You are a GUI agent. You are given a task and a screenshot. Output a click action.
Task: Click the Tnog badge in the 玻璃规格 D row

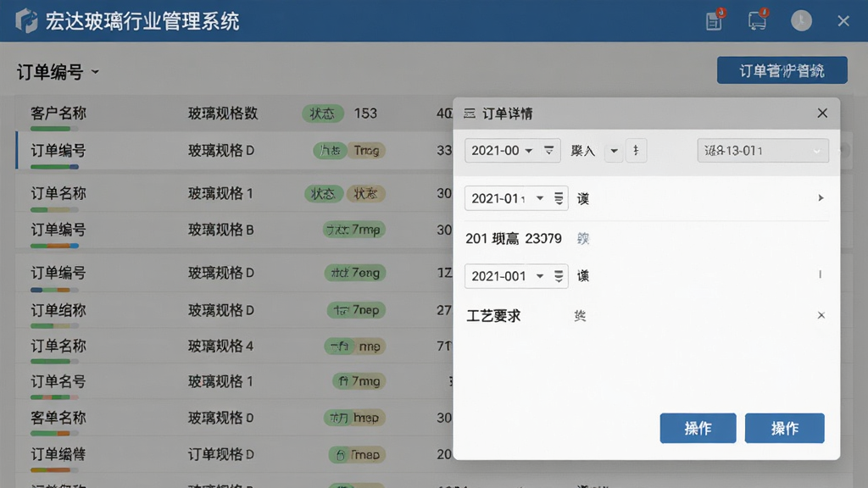[366, 151]
